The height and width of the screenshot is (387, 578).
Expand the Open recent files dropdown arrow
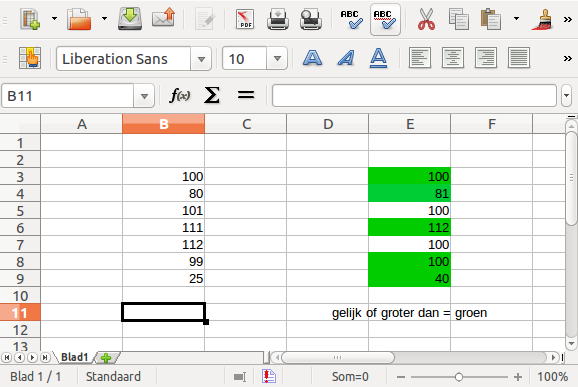pyautogui.click(x=104, y=18)
